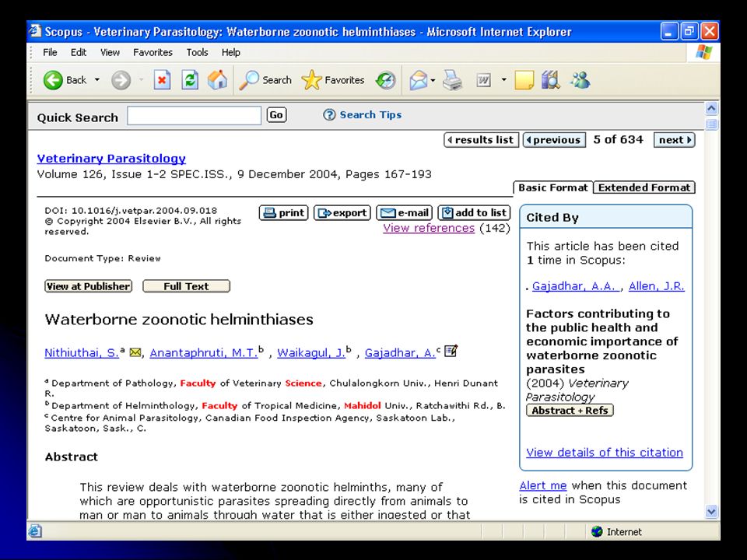This screenshot has width=747, height=560.
Task: Click the Messenger people icon
Action: tap(580, 80)
